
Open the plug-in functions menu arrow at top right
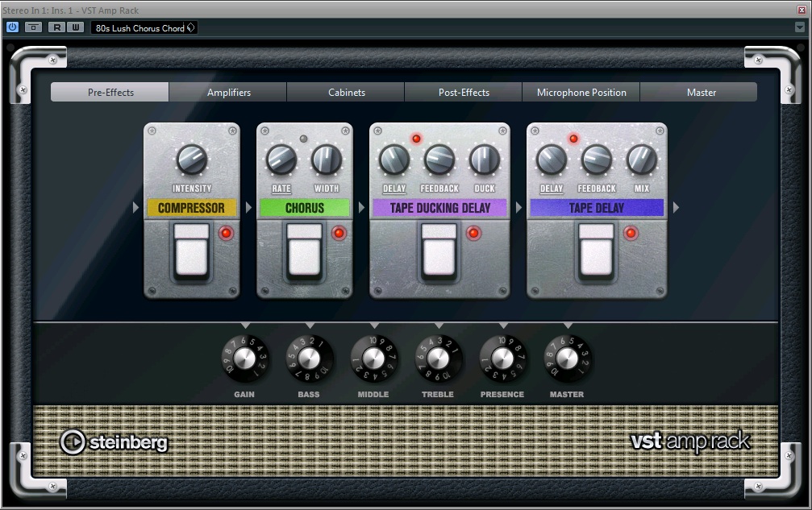[800, 27]
